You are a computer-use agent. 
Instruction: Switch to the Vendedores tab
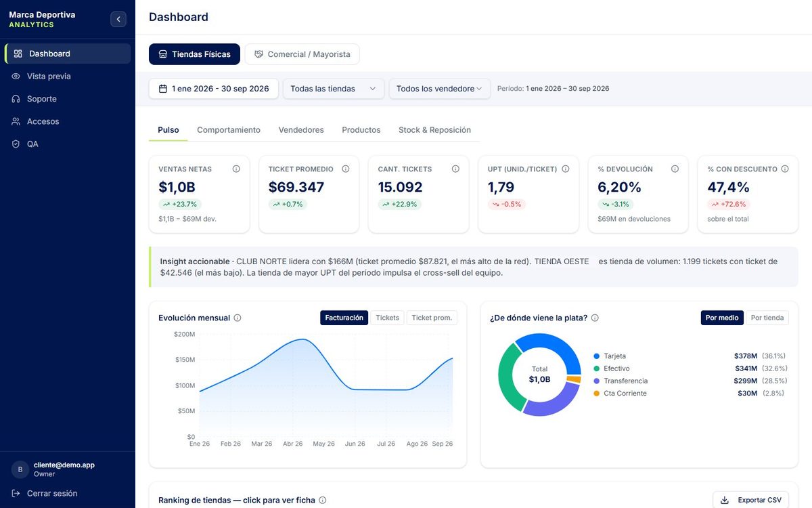pyautogui.click(x=301, y=130)
